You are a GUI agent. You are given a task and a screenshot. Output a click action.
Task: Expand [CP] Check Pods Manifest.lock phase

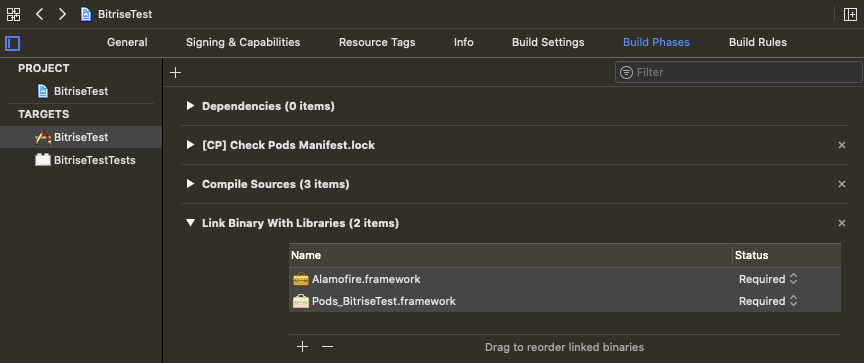pyautogui.click(x=191, y=145)
